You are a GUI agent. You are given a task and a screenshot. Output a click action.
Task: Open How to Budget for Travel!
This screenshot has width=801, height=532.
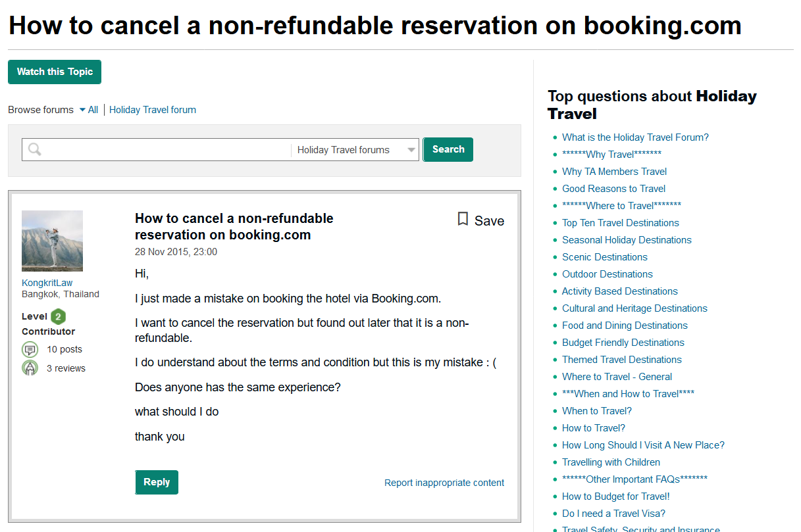pos(616,496)
